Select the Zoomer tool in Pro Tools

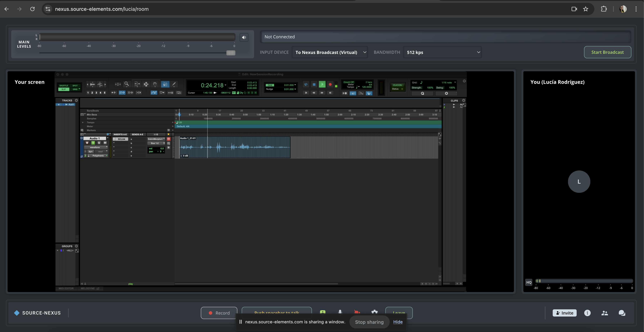[127, 84]
